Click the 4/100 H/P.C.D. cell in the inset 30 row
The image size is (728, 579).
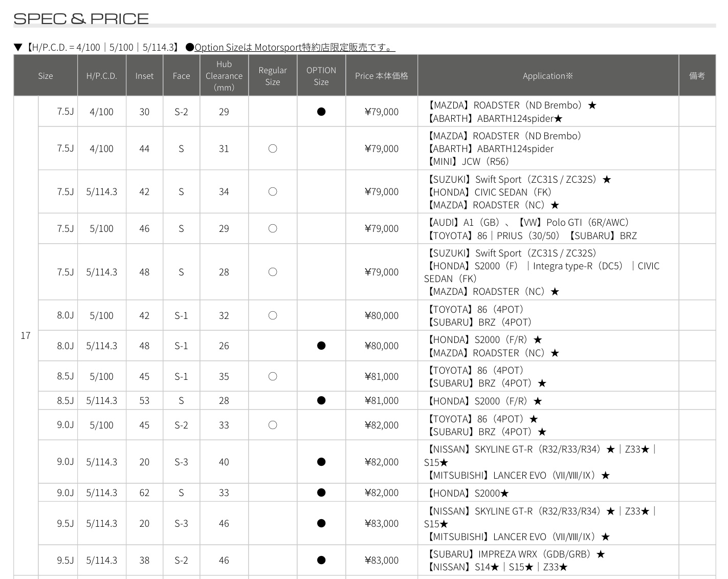click(102, 112)
